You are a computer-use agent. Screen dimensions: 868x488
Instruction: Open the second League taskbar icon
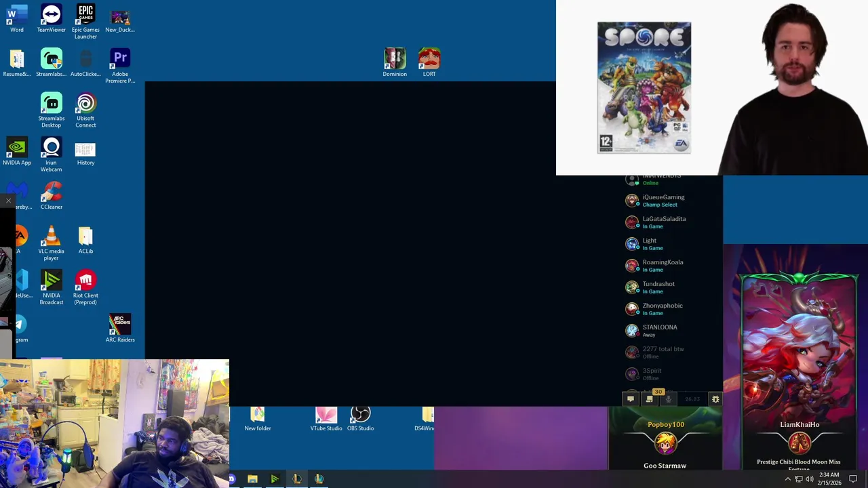click(x=319, y=479)
